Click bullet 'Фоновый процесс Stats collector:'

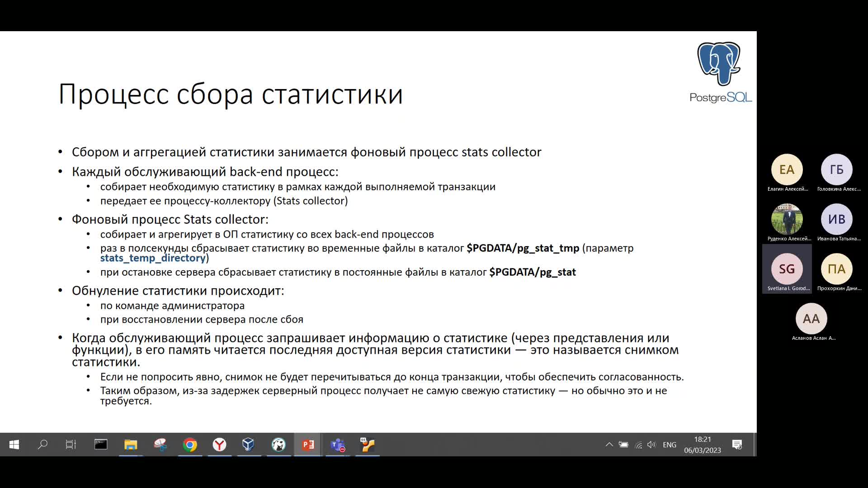[170, 219]
